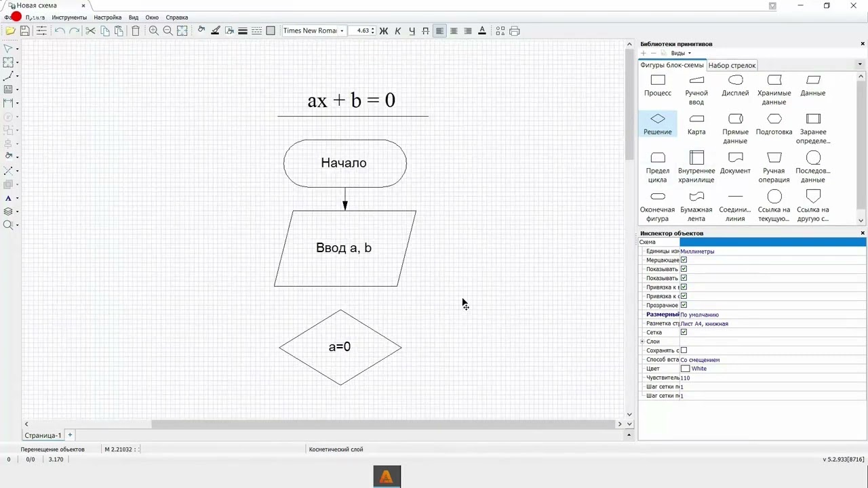Image resolution: width=868 pixels, height=488 pixels.
Task: Align text to the right
Action: coord(468,30)
